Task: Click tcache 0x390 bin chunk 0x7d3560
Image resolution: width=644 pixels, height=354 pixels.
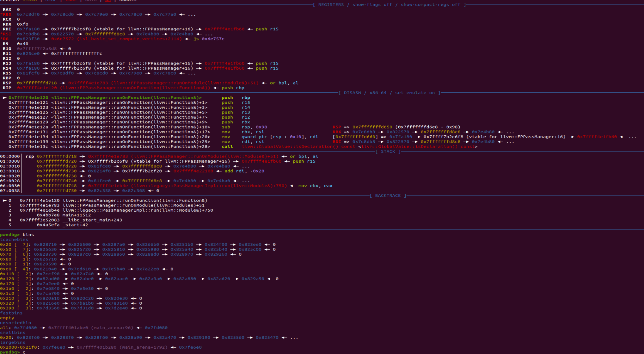Action: pos(48,308)
